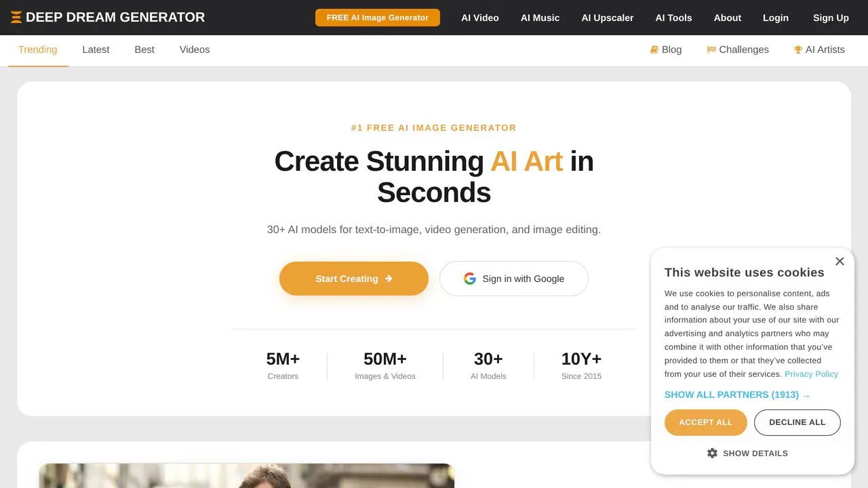
Task: Accept all cookies
Action: click(706, 422)
